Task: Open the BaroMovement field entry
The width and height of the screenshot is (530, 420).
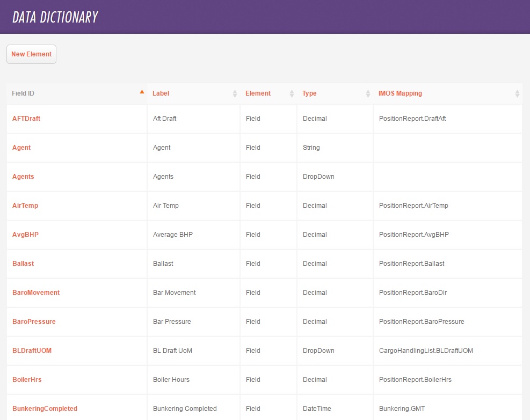Action: pyautogui.click(x=36, y=292)
